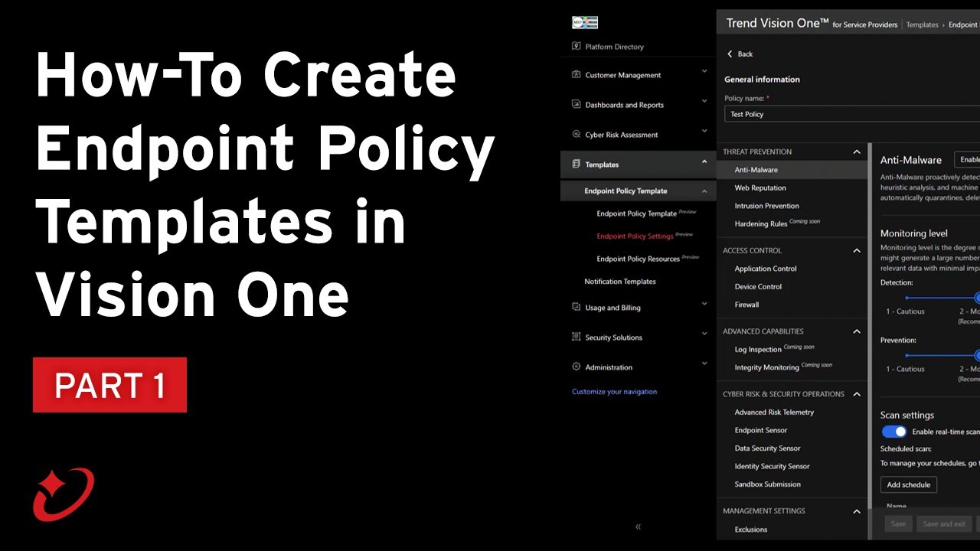This screenshot has height=551, width=980.
Task: Click the logo at top of sidebar
Action: click(585, 23)
